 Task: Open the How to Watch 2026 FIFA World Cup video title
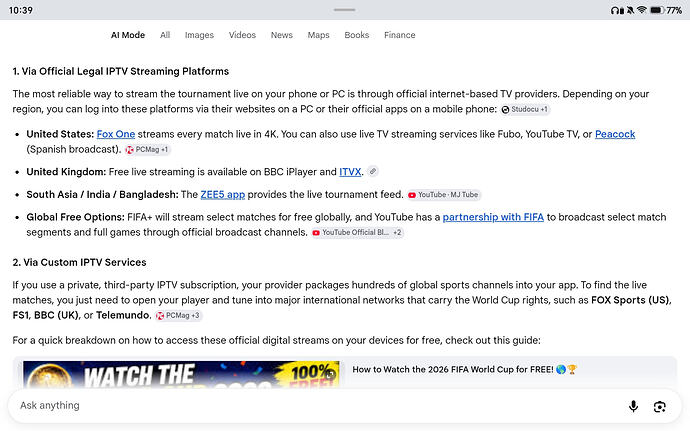[464, 369]
